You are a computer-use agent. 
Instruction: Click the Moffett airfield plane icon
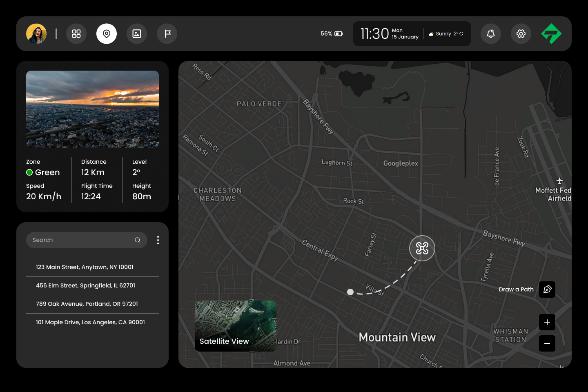click(559, 180)
